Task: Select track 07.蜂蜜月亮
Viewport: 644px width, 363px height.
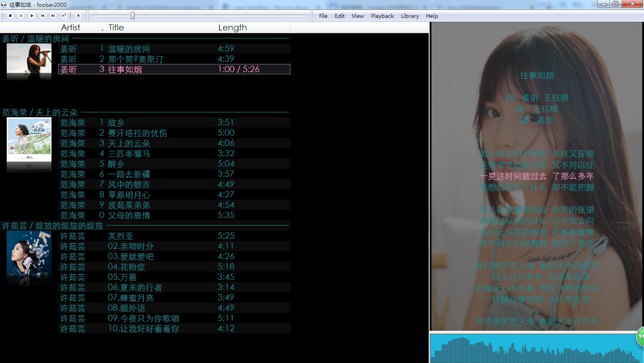Action: [x=175, y=297]
